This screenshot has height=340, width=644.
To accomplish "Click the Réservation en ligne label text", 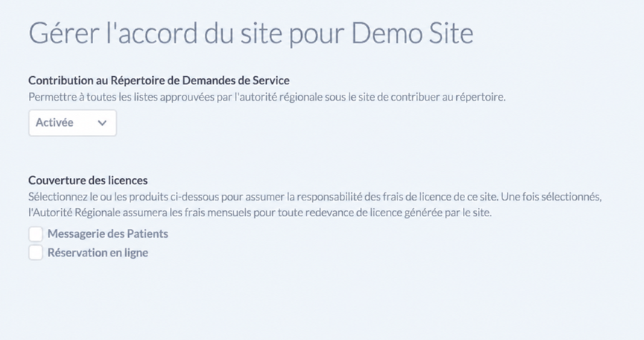I will point(98,253).
